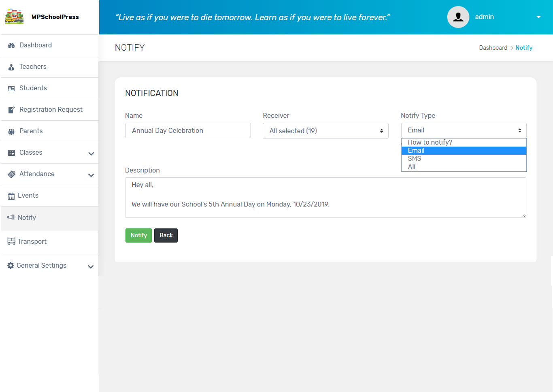This screenshot has height=392, width=553.
Task: Click the admin user avatar
Action: 458,17
